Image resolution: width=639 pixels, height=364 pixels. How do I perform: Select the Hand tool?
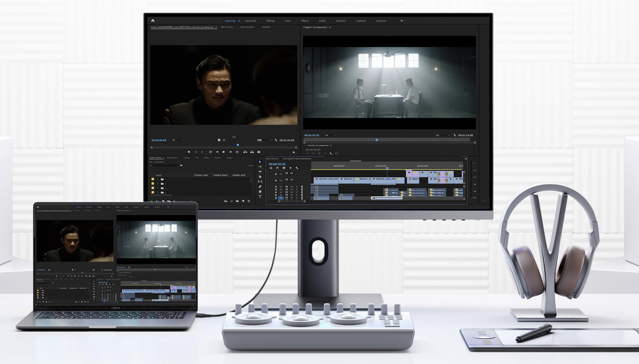click(260, 192)
